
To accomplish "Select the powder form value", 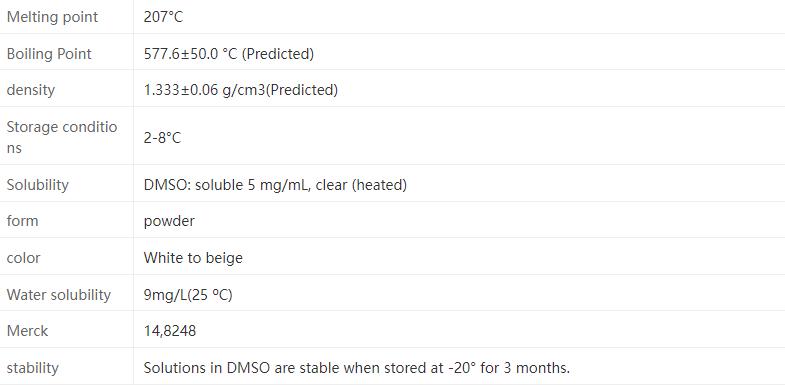I will tap(169, 221).
